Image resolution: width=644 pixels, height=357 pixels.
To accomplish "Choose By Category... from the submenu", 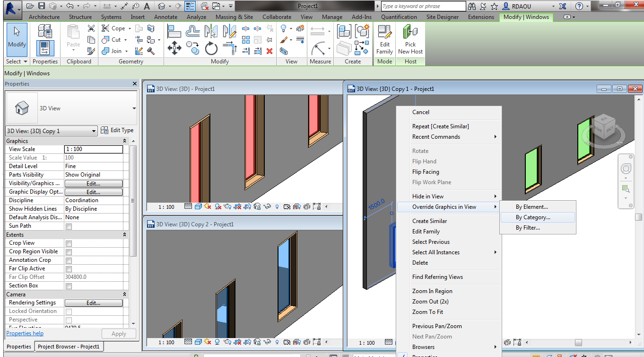I will pyautogui.click(x=533, y=217).
